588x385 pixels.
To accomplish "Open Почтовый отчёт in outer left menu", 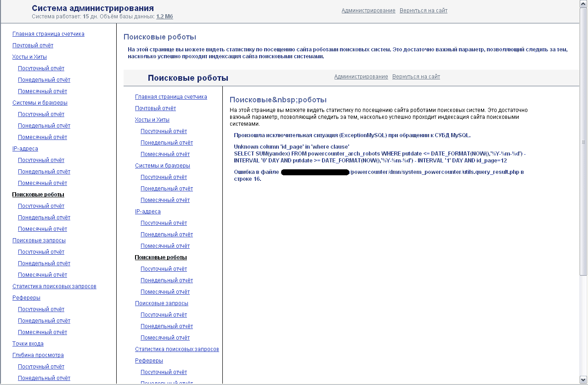I will [x=33, y=45].
